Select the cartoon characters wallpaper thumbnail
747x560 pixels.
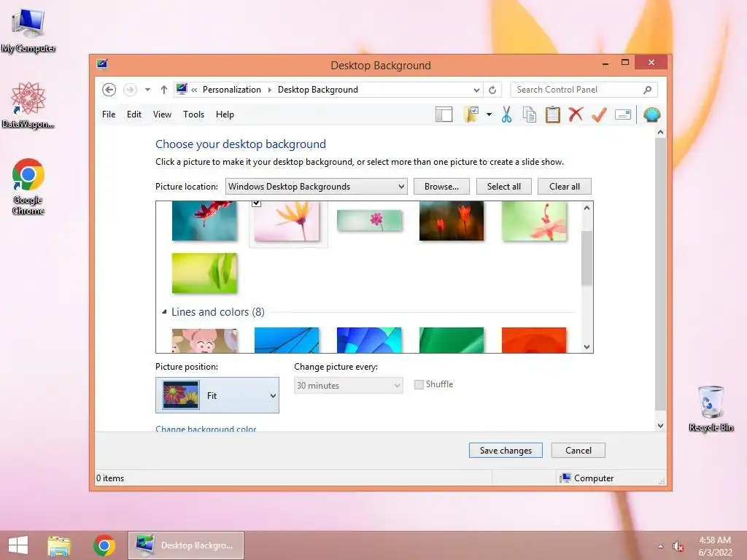pos(204,340)
